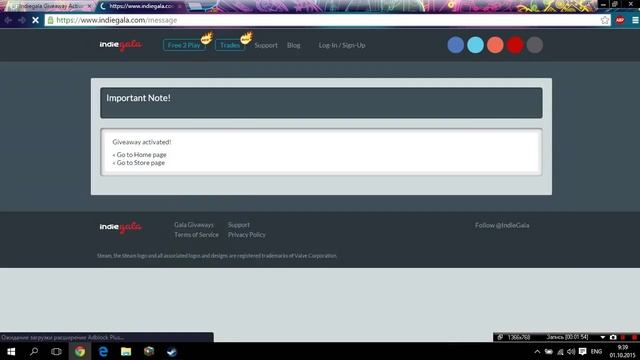Switch to the https://www.indiegala.com tab
The image size is (640, 360).
141,6
